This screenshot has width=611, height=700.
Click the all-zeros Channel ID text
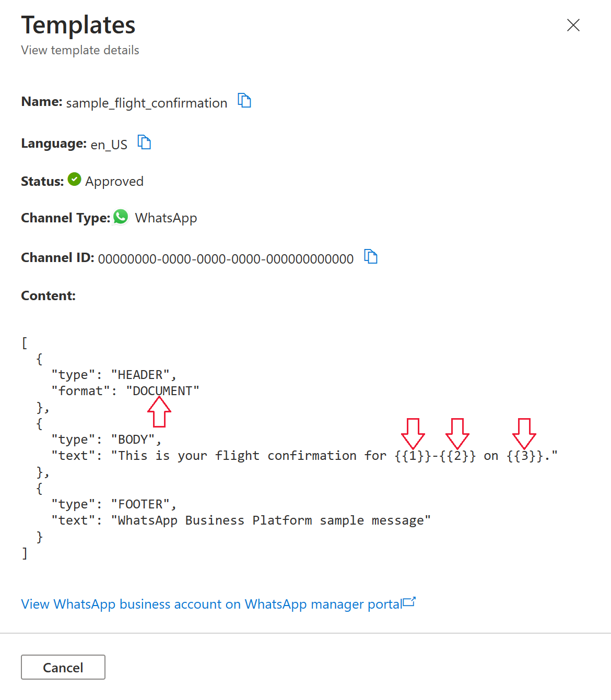(x=226, y=258)
